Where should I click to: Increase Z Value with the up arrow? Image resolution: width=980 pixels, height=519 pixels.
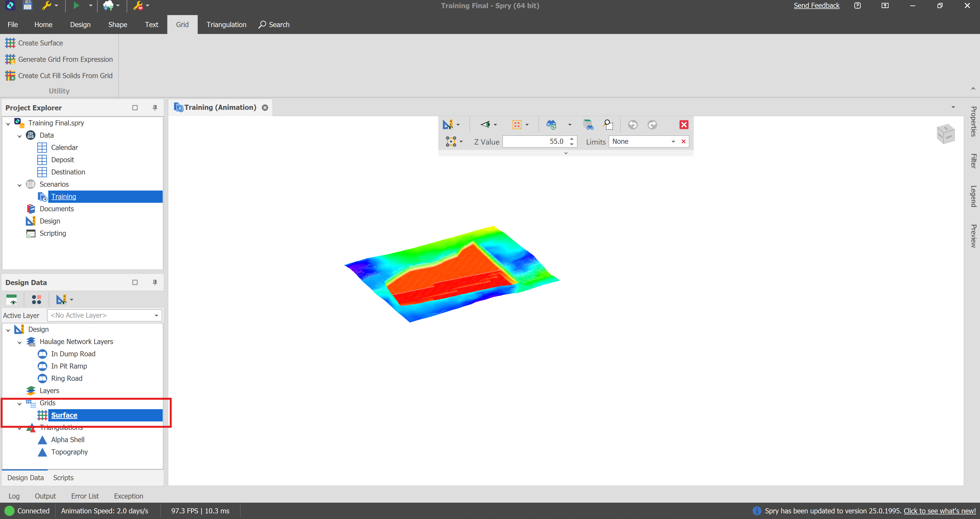571,139
